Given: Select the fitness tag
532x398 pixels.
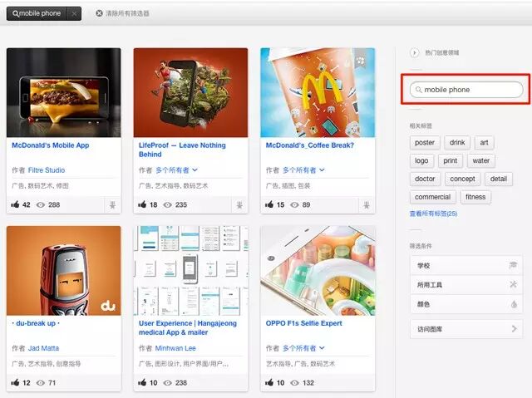Looking at the screenshot, I should 475,197.
